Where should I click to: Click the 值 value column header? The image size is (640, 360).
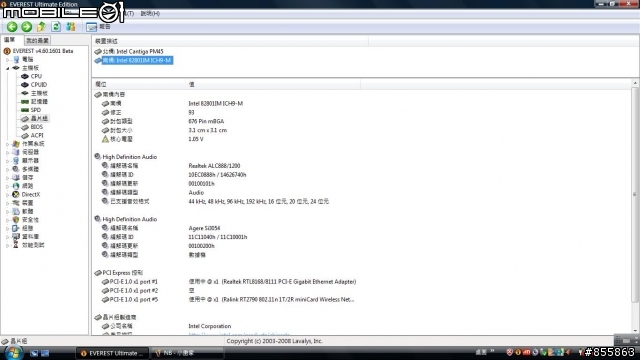coord(273,84)
